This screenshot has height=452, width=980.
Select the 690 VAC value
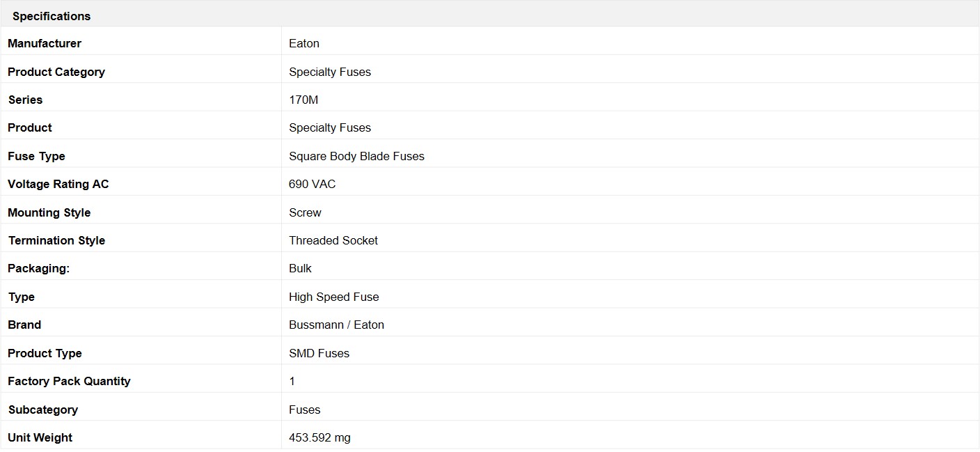coord(312,184)
